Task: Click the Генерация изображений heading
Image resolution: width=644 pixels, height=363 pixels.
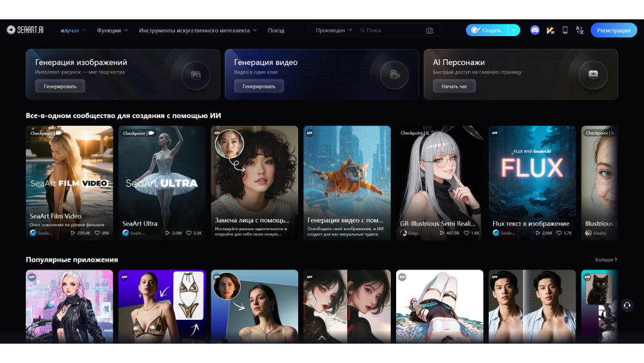Action: (81, 63)
